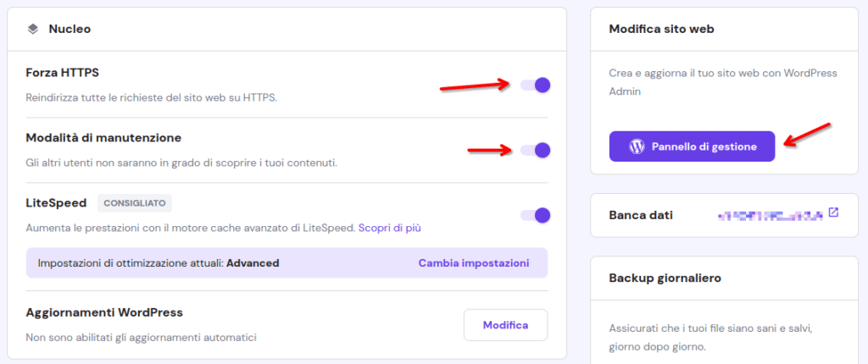Click the CONSIGLIATO badge next to LiteSpeed
The height and width of the screenshot is (364, 868).
tap(135, 203)
